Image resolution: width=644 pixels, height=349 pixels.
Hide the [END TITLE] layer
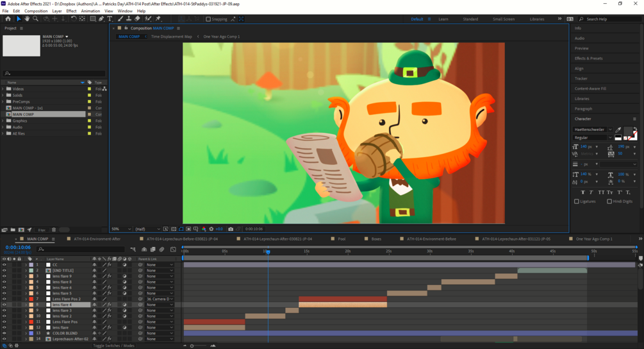coord(4,271)
